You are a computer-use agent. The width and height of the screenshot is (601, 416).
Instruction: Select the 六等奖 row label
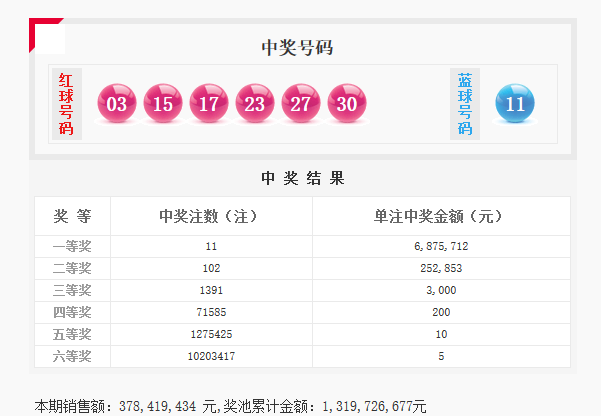tap(72, 356)
